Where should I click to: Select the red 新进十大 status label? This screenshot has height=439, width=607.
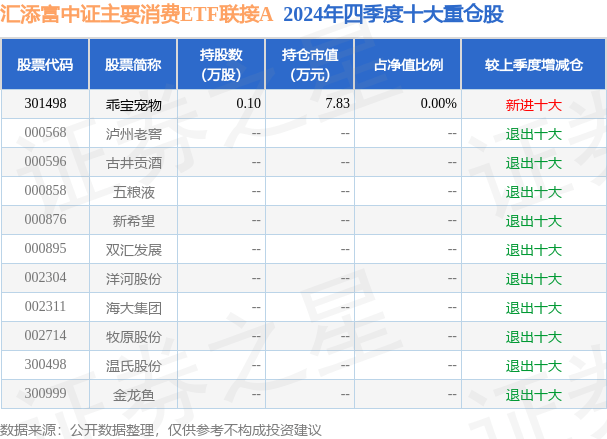tap(533, 103)
